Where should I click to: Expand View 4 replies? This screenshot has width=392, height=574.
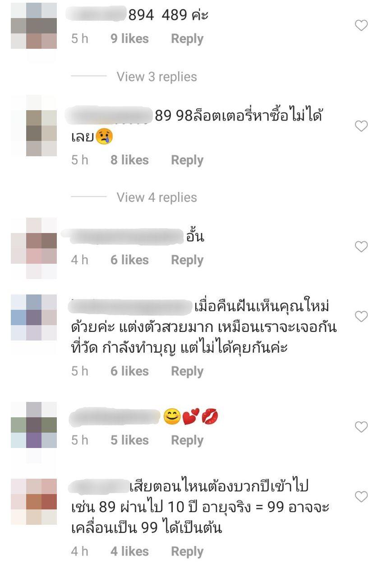click(157, 197)
